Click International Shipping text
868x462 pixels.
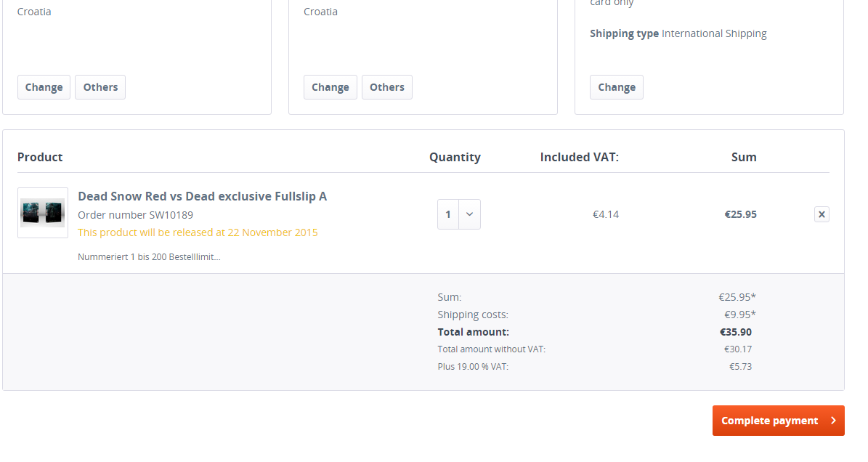click(714, 33)
